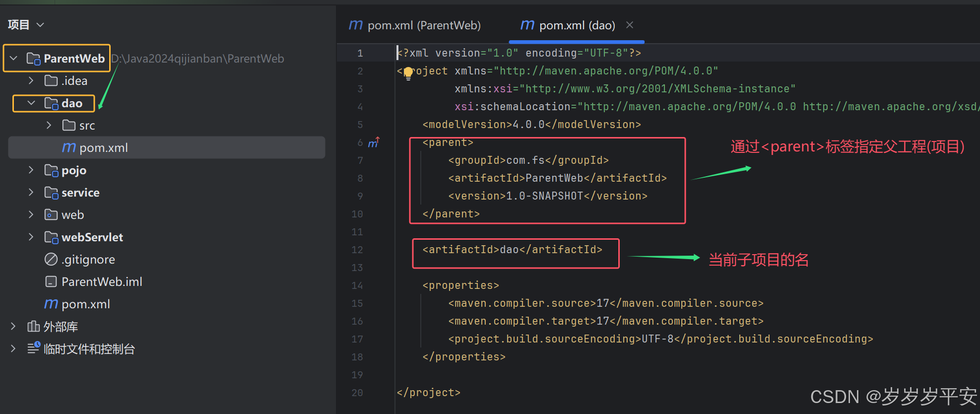Select the web folder item

click(72, 215)
